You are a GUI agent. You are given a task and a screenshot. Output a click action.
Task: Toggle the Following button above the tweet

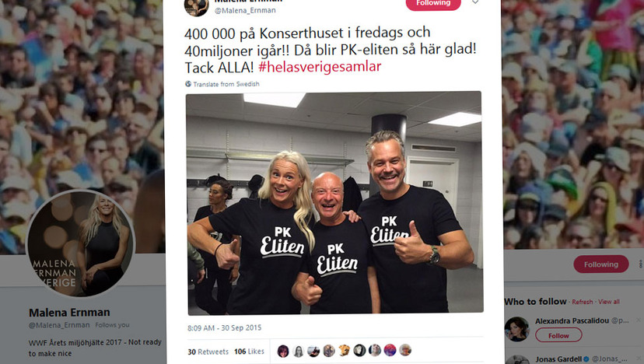[x=433, y=4]
